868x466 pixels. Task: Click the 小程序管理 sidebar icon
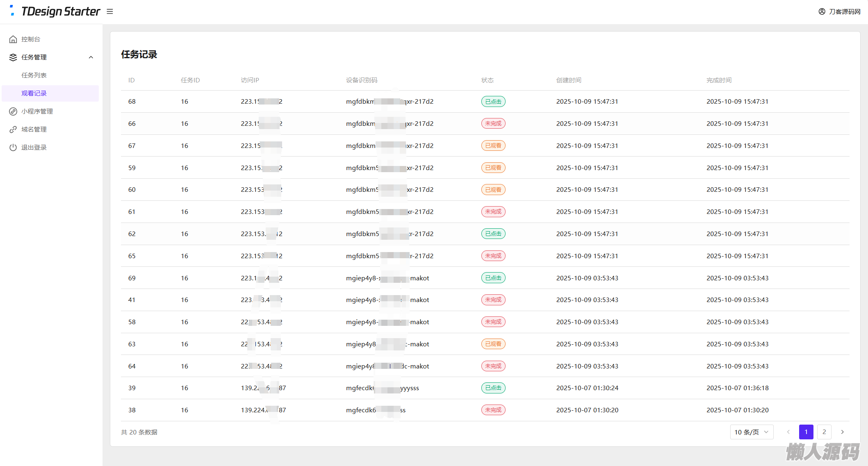tap(13, 111)
